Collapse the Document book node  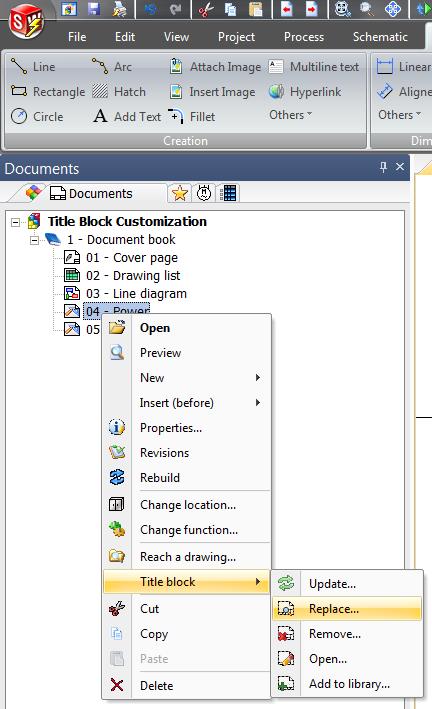click(34, 240)
